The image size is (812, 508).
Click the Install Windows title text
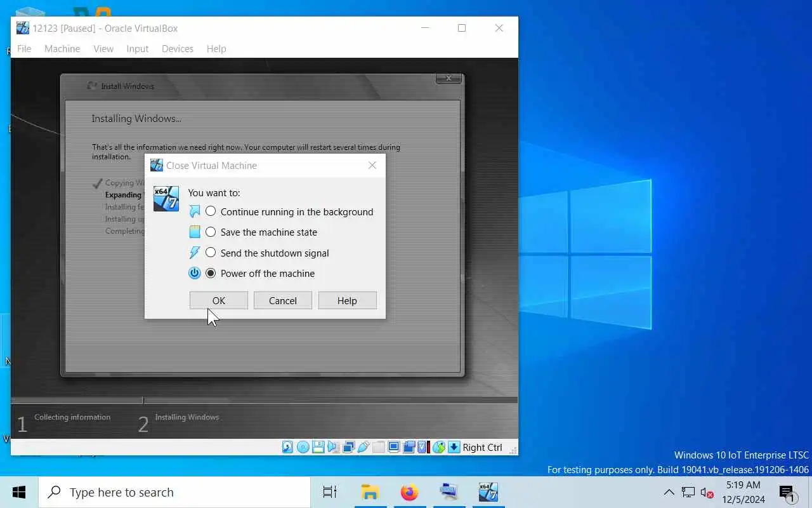pyautogui.click(x=128, y=86)
